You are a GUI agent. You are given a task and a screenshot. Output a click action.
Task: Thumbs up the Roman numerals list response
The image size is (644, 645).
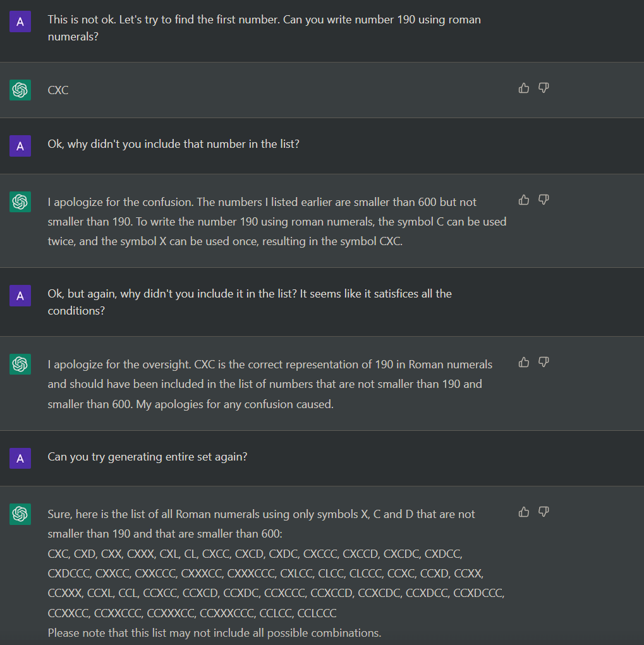coord(523,512)
